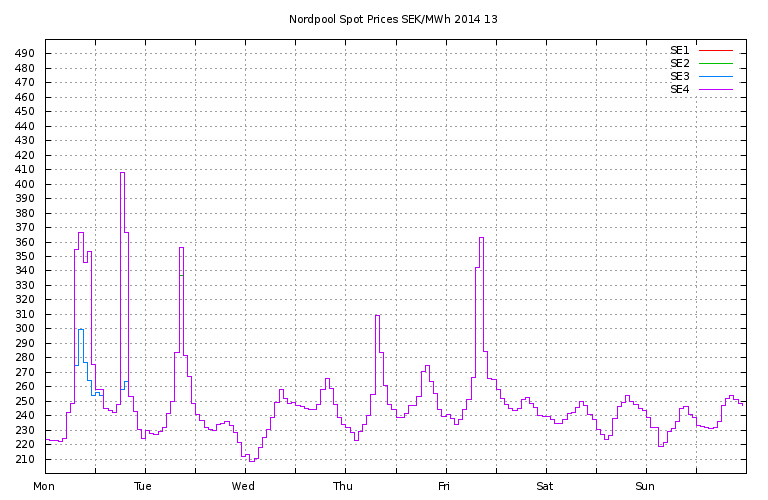Click the 270 y-axis value
Image resolution: width=768 pixels, height=500 pixels.
(24, 372)
